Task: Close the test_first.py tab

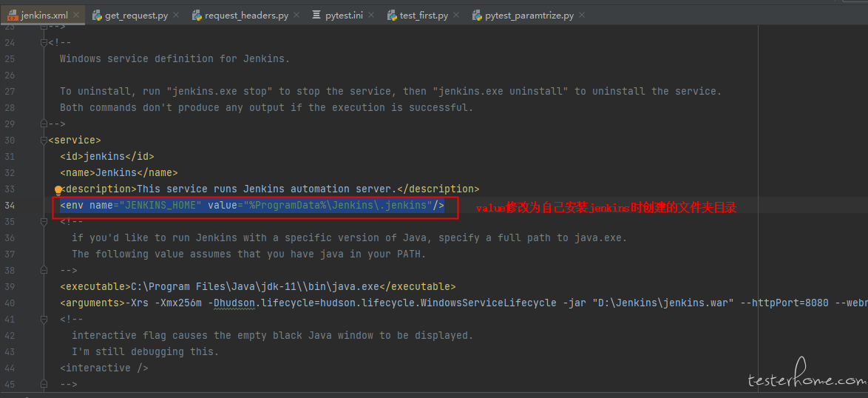Action: [x=456, y=16]
